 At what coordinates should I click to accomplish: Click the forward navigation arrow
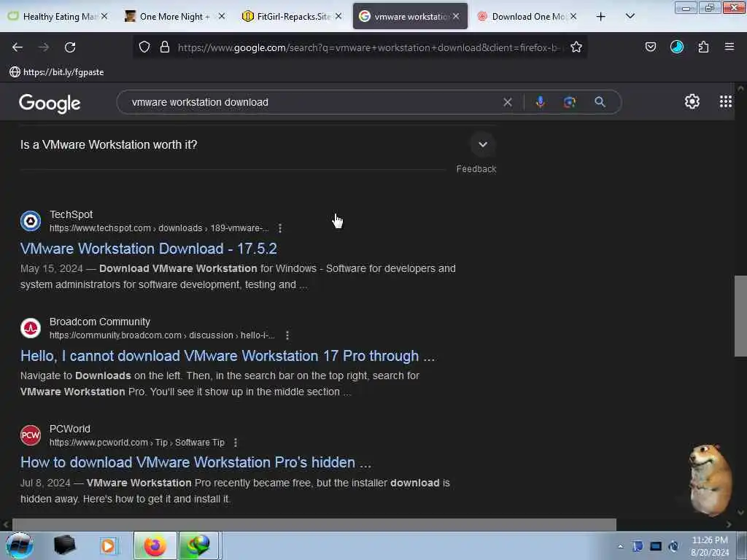point(43,47)
